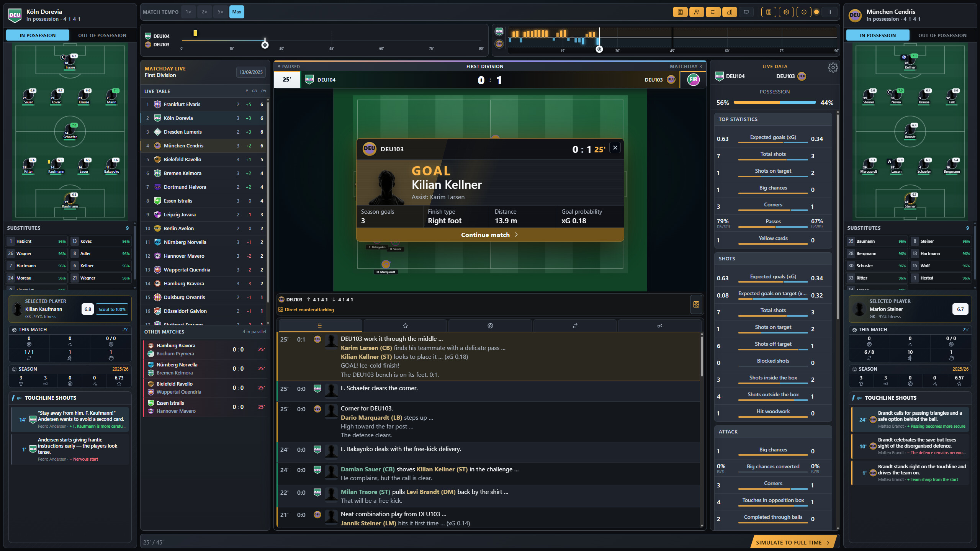Open Essen Istralis vs Hannover Mavero match
Viewport: 980px width, 551px height.
tap(206, 407)
